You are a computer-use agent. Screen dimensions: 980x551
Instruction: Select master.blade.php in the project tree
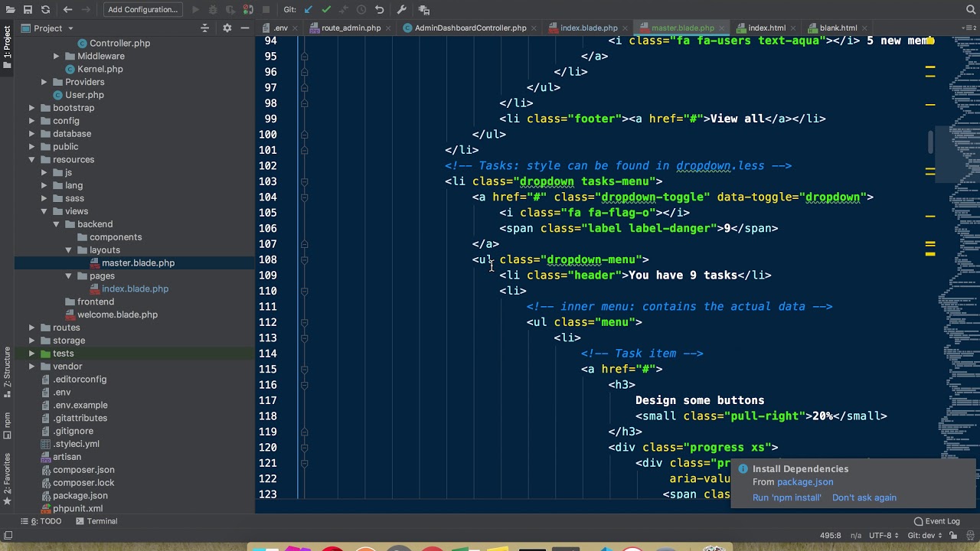(x=138, y=263)
